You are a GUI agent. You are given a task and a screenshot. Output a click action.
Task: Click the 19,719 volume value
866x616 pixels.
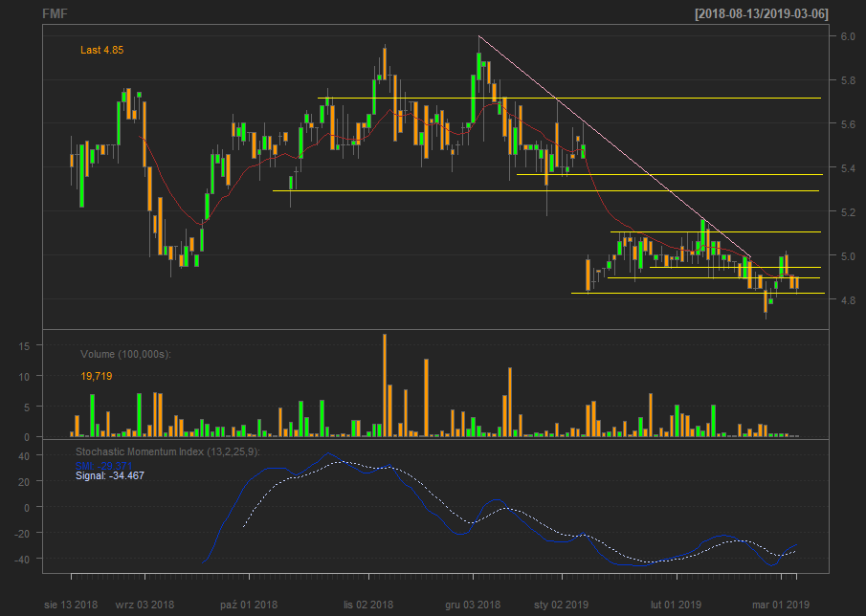pos(96,377)
